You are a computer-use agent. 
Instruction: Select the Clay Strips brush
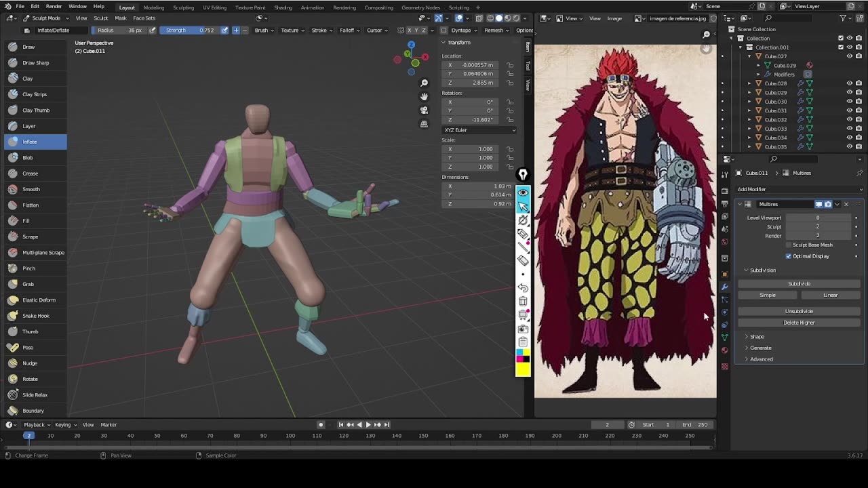pyautogui.click(x=35, y=94)
